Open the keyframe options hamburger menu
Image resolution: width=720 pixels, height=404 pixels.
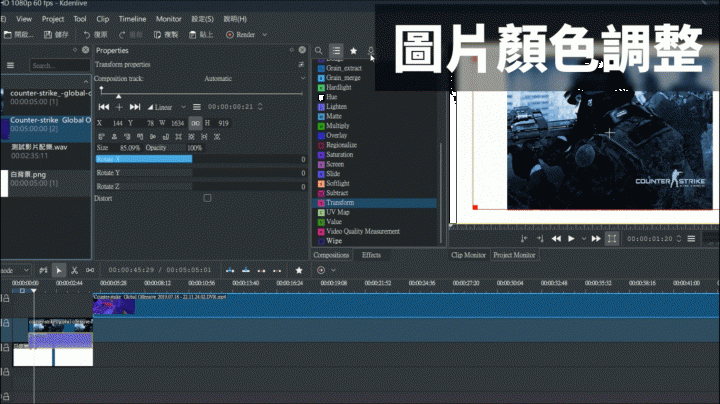point(197,107)
